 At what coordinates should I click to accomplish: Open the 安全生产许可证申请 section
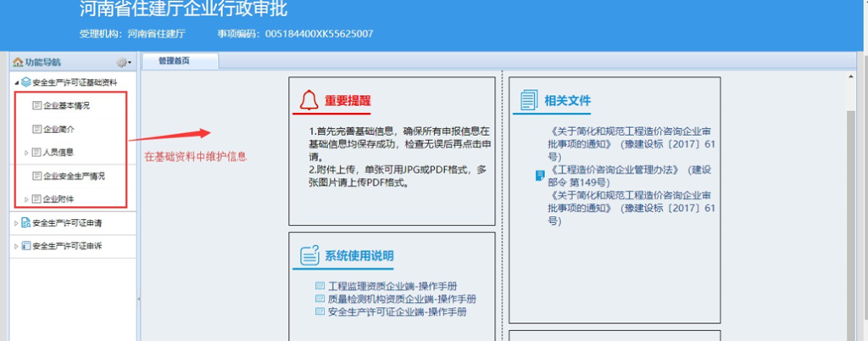click(67, 224)
